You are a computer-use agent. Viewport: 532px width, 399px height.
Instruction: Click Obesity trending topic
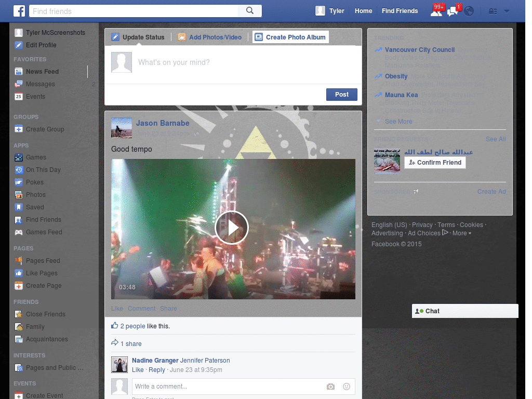click(x=396, y=76)
